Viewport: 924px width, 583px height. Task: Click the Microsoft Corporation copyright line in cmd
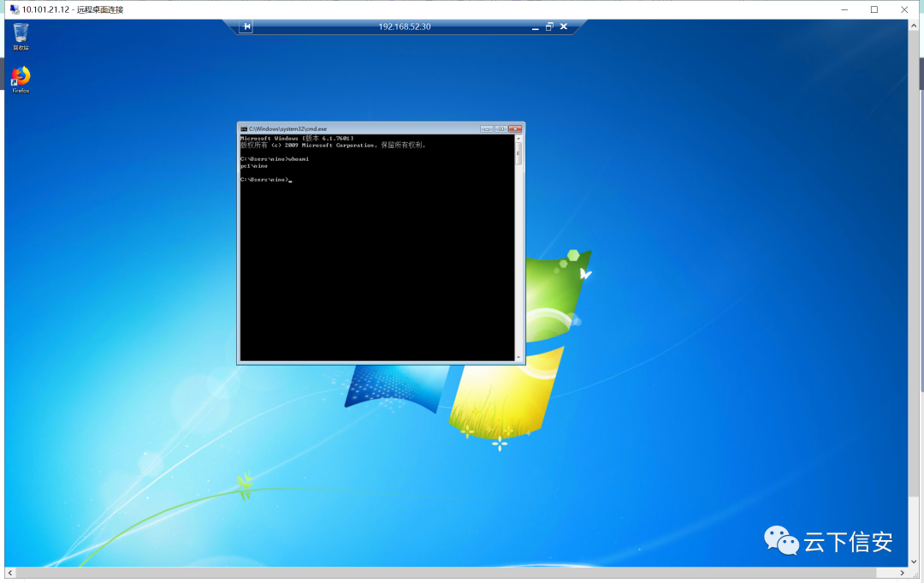click(333, 145)
